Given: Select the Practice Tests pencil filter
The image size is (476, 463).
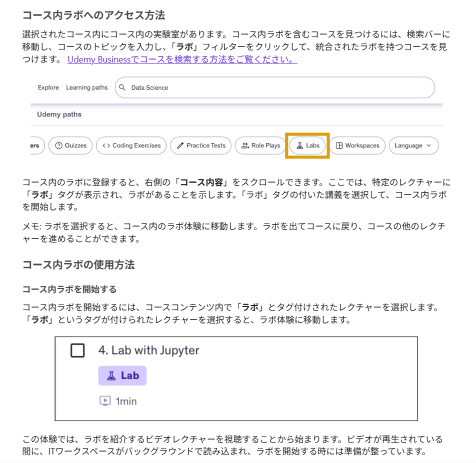Looking at the screenshot, I should point(201,145).
